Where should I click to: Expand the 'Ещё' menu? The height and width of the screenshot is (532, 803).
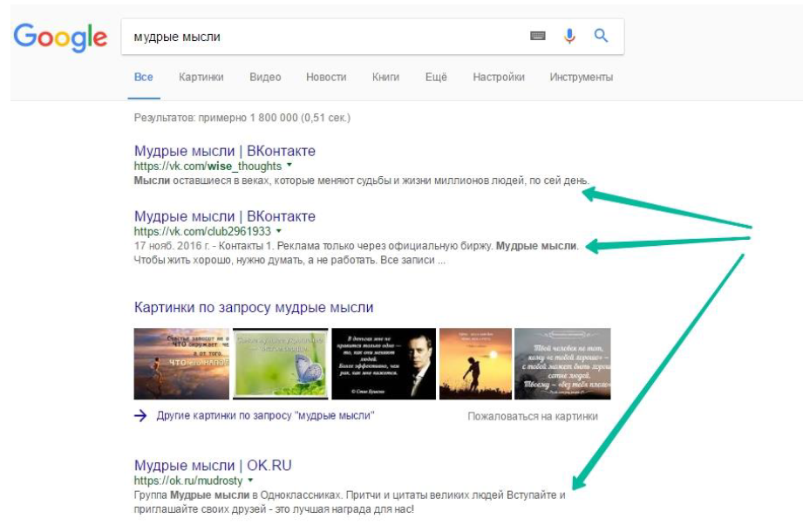(436, 78)
